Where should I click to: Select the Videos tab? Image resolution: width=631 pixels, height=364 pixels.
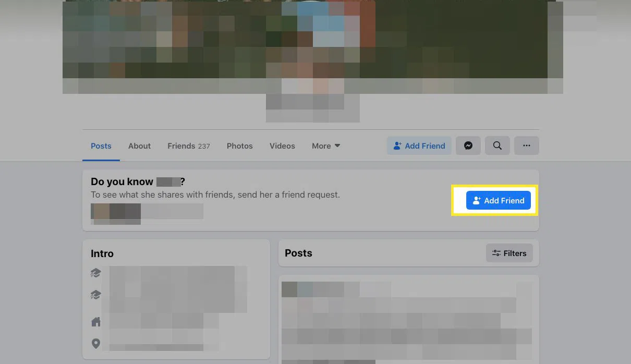pos(282,146)
